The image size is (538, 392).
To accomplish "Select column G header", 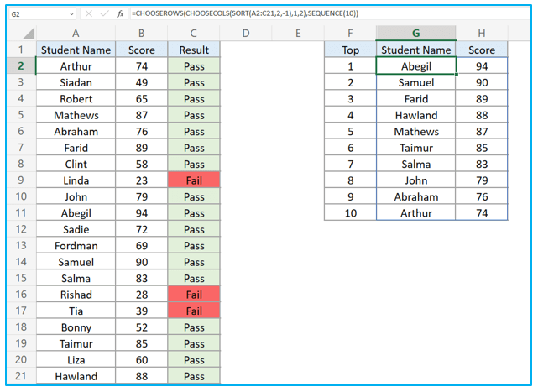I will 415,34.
